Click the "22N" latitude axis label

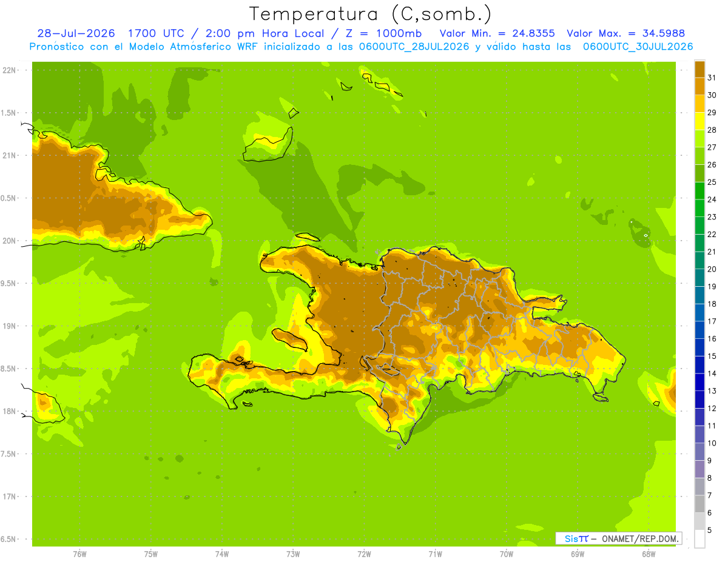pyautogui.click(x=9, y=70)
